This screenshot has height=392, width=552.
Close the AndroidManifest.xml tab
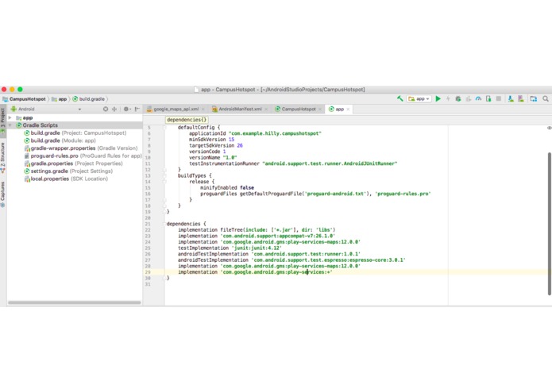266,110
